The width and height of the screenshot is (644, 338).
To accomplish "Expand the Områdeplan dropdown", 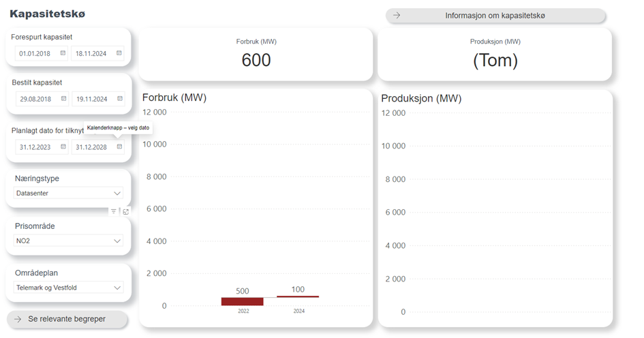I will coord(117,288).
